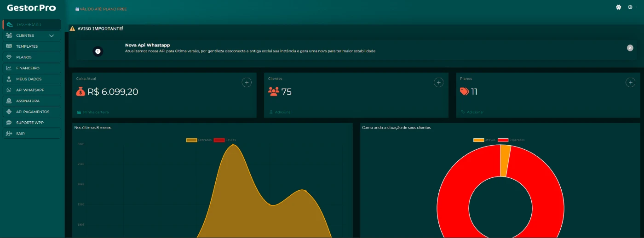Dismiss the Nova Api Whatsapp notice

(630, 48)
